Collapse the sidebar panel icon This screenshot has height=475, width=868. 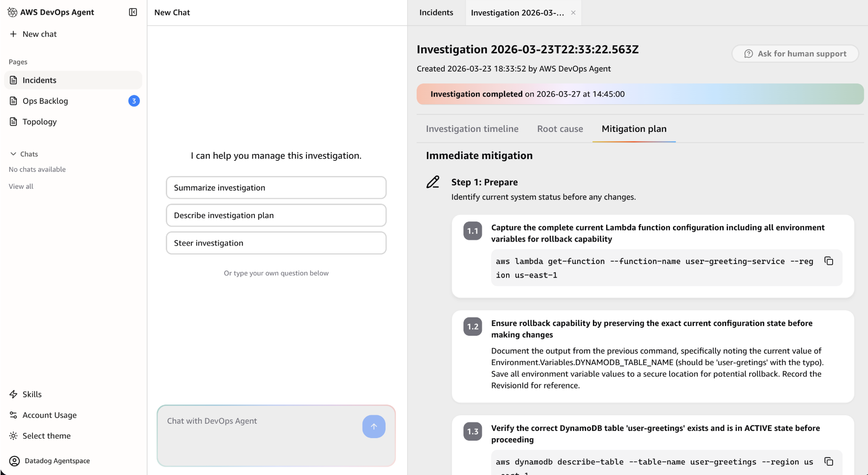133,12
